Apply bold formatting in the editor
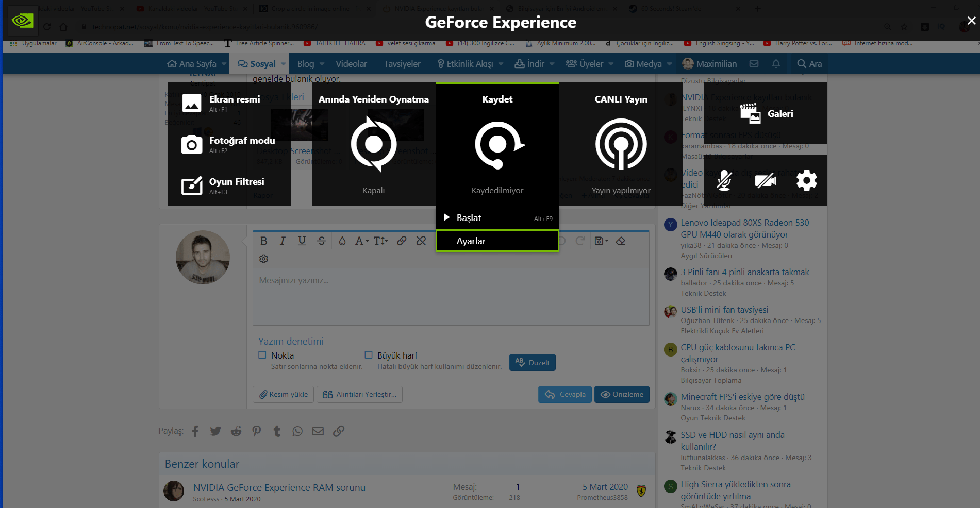Image resolution: width=980 pixels, height=508 pixels. pyautogui.click(x=264, y=241)
